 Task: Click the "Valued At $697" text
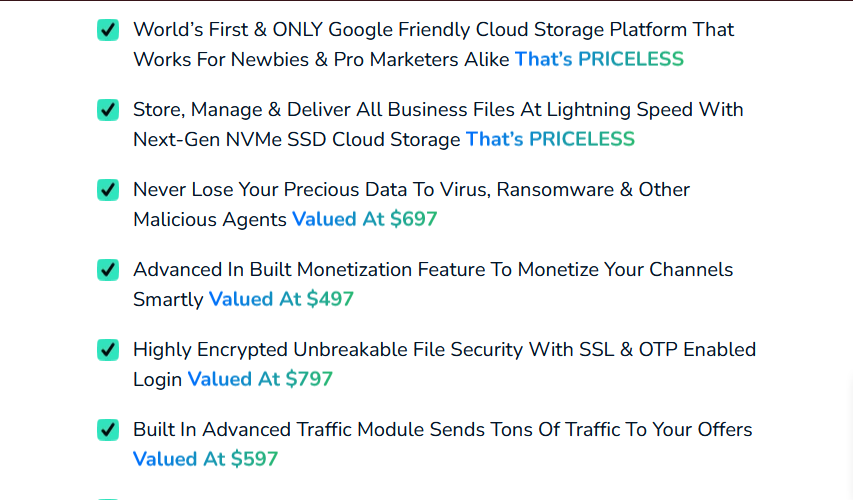(364, 219)
